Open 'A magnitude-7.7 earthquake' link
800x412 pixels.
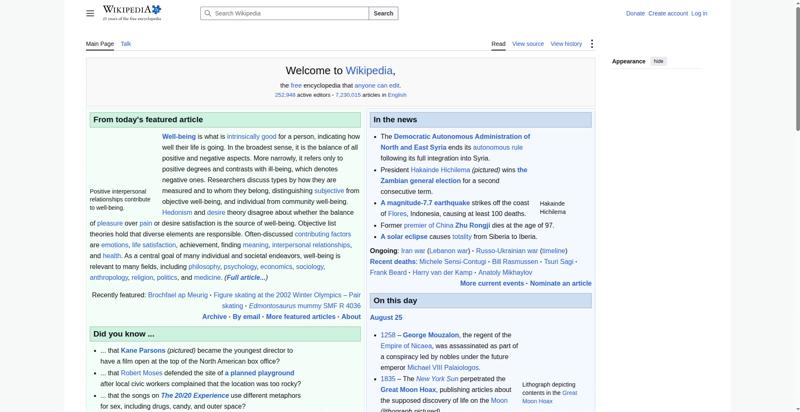pyautogui.click(x=425, y=203)
